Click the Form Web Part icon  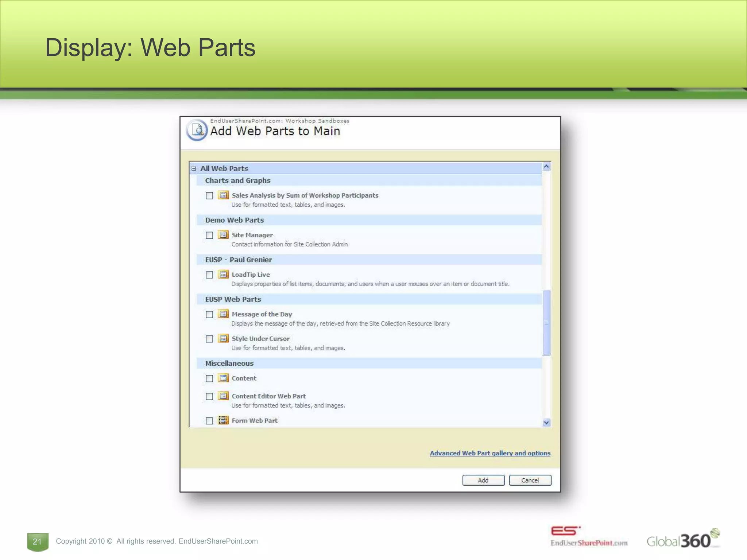tap(223, 420)
